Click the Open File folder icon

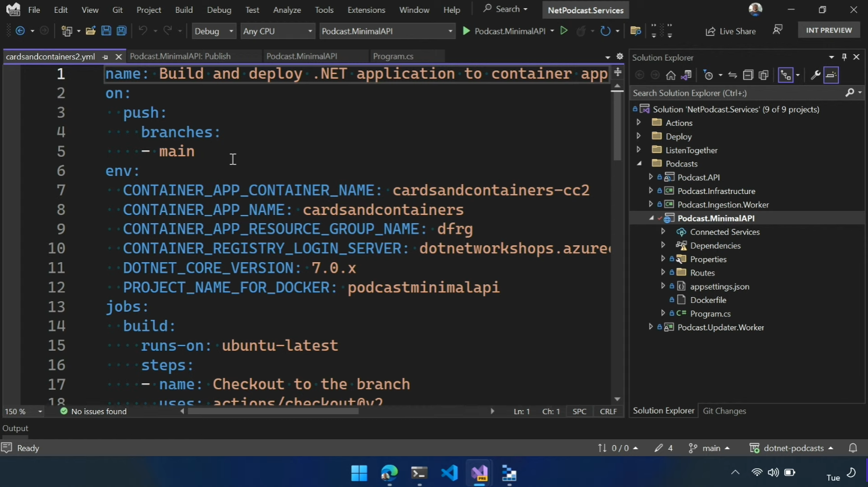pos(90,31)
